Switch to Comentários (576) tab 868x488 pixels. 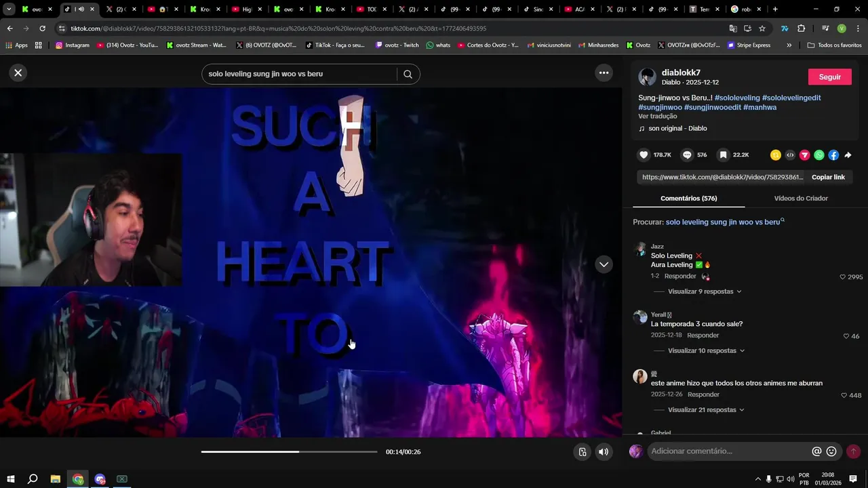(688, 198)
